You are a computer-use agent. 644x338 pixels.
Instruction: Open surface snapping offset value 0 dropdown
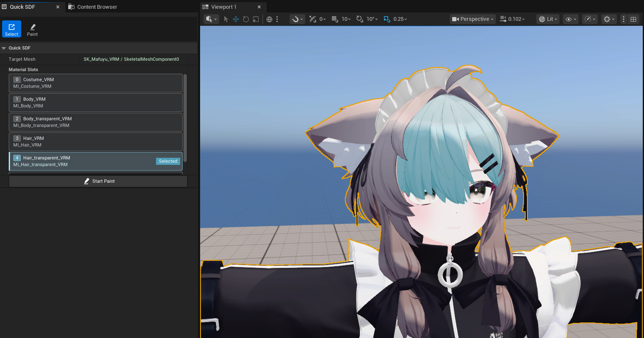click(x=322, y=19)
